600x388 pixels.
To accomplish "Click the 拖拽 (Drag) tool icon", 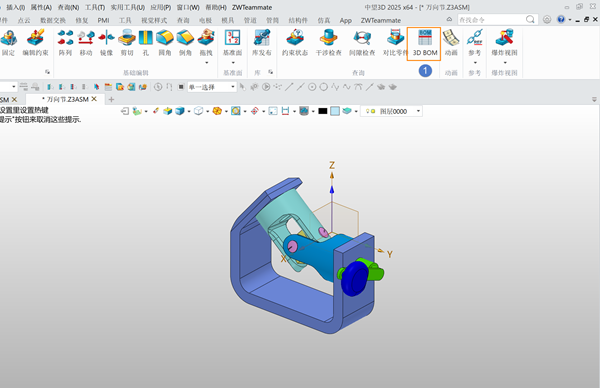I will coord(206,38).
